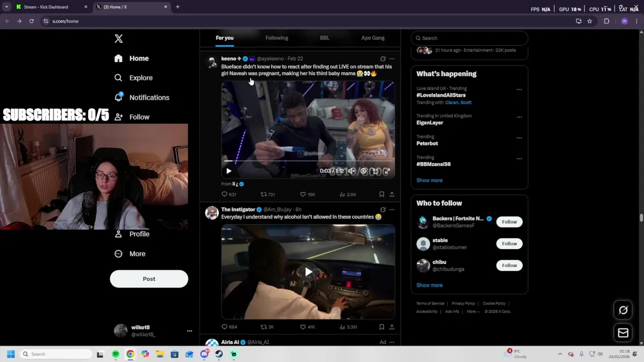Open more options for Peterbot trend
Viewport: 644px width, 362px height.
pos(519,138)
